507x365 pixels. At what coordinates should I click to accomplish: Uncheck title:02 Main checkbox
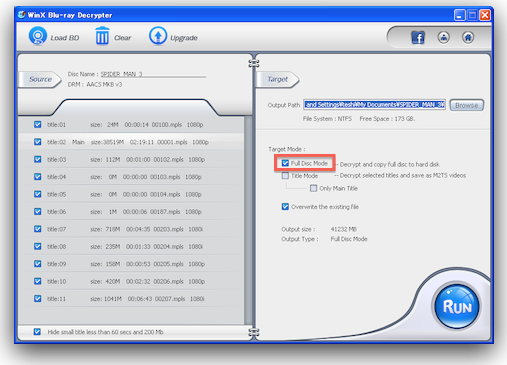pos(38,142)
